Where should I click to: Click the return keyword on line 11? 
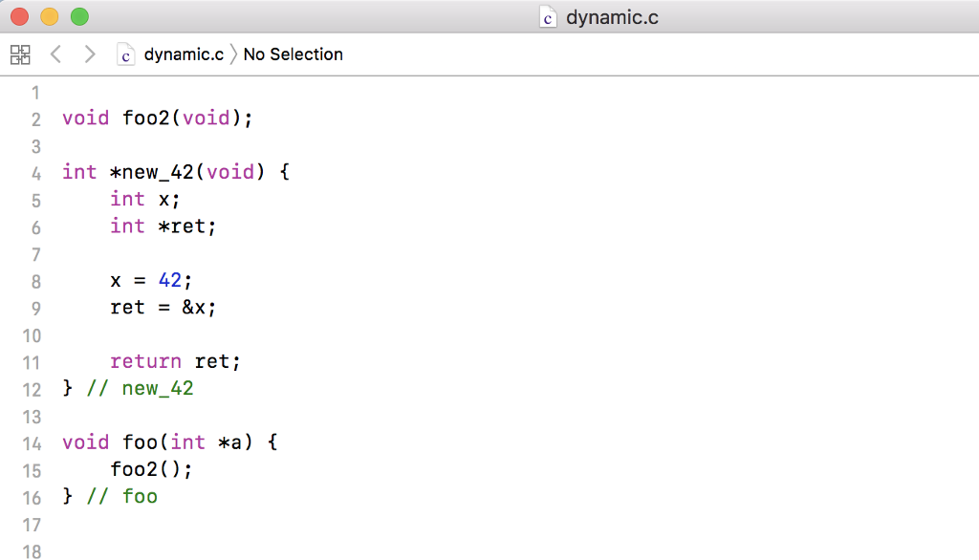coord(145,361)
